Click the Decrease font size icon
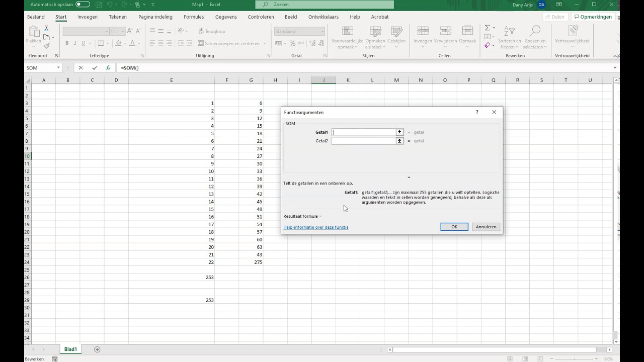Viewport: 644px width, 362px height. [138, 31]
